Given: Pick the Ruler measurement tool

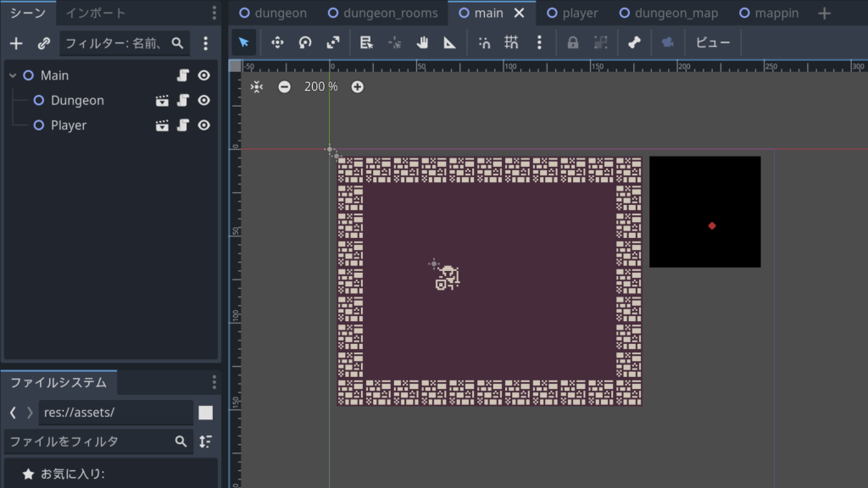Looking at the screenshot, I should coord(450,42).
